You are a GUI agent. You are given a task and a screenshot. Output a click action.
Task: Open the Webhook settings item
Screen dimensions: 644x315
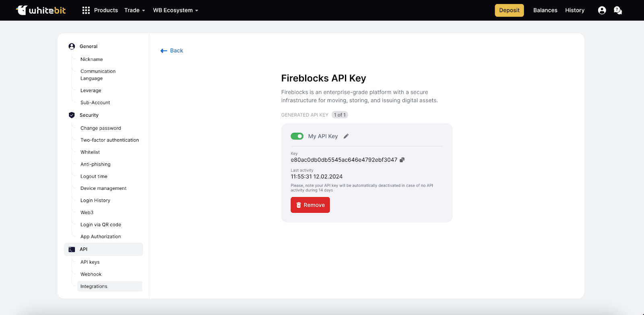pyautogui.click(x=91, y=274)
